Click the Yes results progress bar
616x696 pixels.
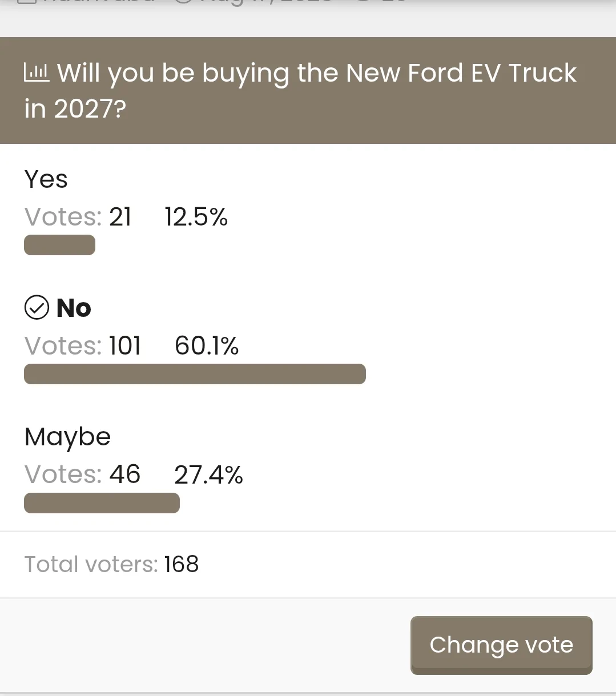pos(59,245)
